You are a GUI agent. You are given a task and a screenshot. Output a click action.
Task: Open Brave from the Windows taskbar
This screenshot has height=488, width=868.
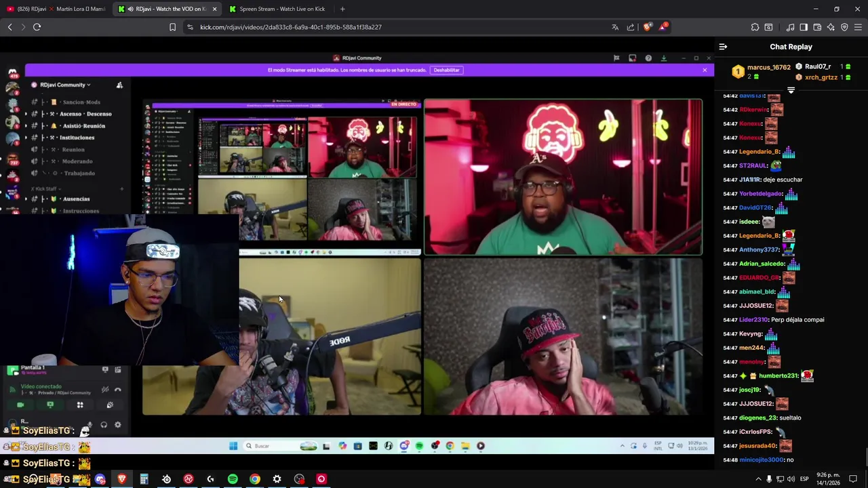(x=122, y=479)
